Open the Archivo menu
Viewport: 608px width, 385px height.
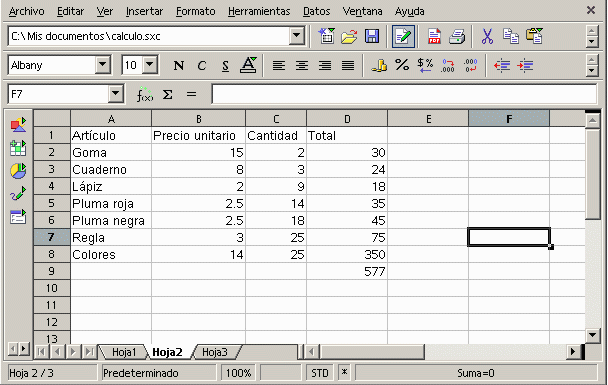pos(26,11)
